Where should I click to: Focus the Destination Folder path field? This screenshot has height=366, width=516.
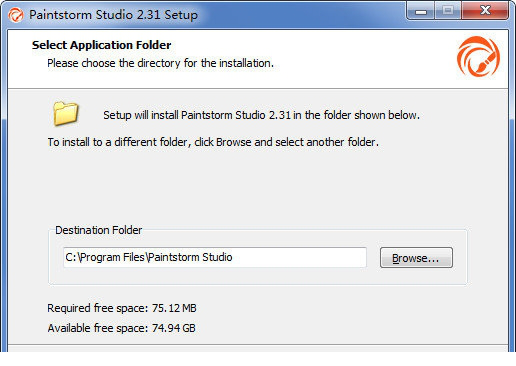pos(215,257)
